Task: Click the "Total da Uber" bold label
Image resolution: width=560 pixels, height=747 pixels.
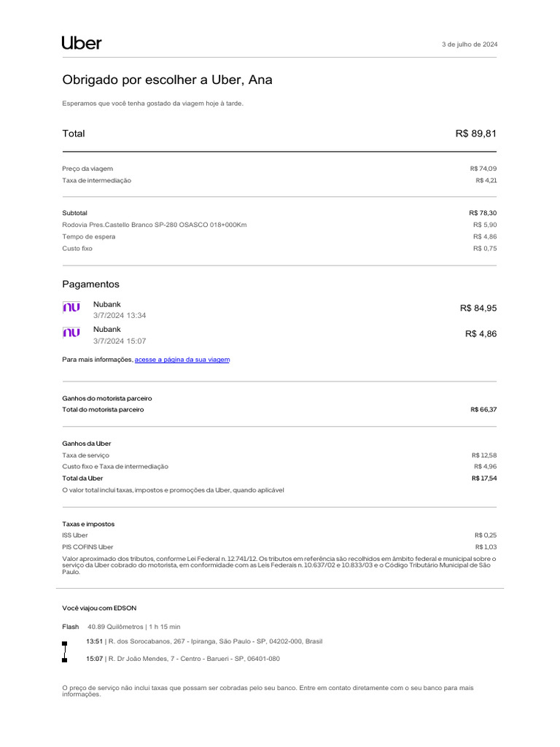Action: coord(82,479)
